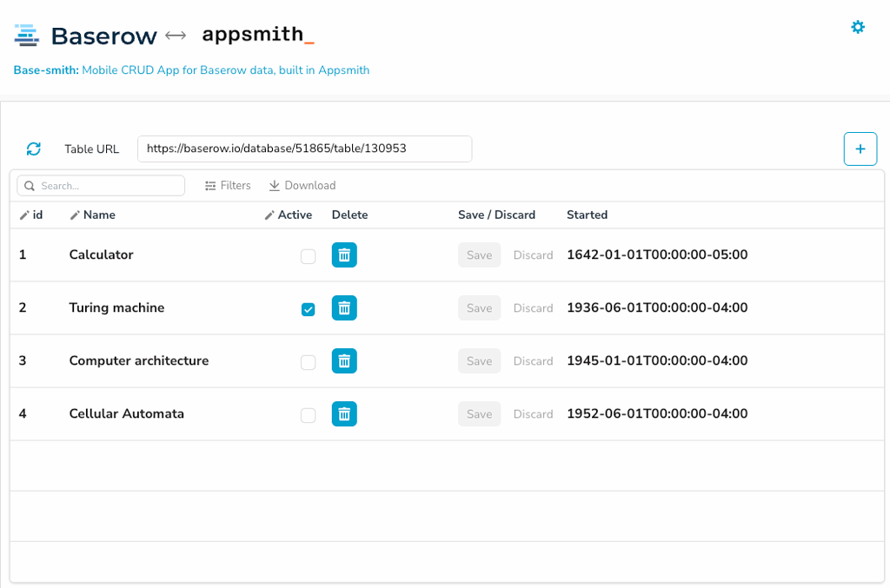Click the pencil icon next to id header

[25, 214]
